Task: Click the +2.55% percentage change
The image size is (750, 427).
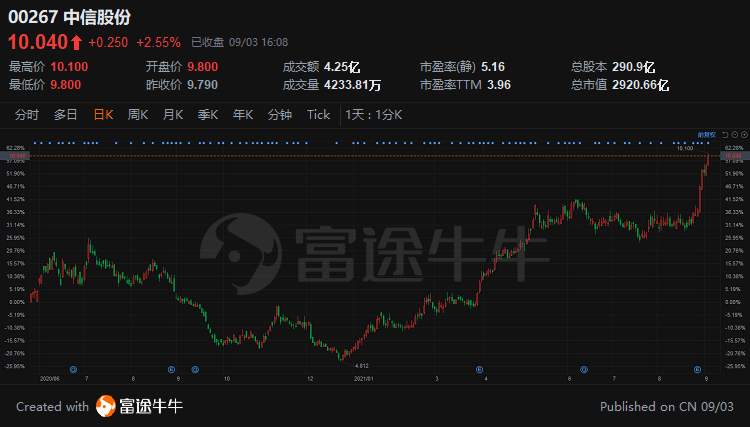Action: (x=158, y=43)
